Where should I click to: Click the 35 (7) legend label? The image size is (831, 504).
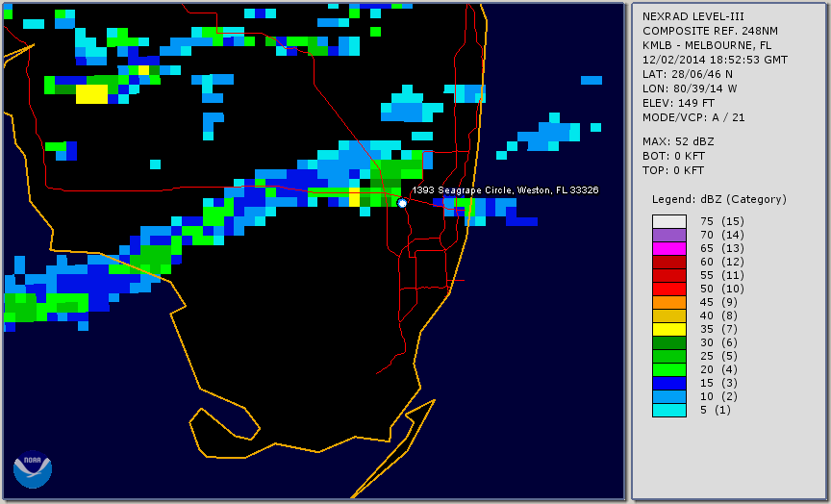pos(718,329)
